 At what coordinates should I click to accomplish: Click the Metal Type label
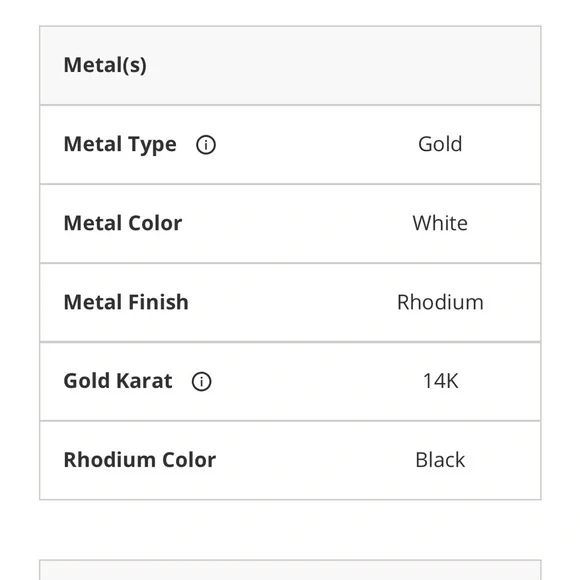tap(120, 144)
